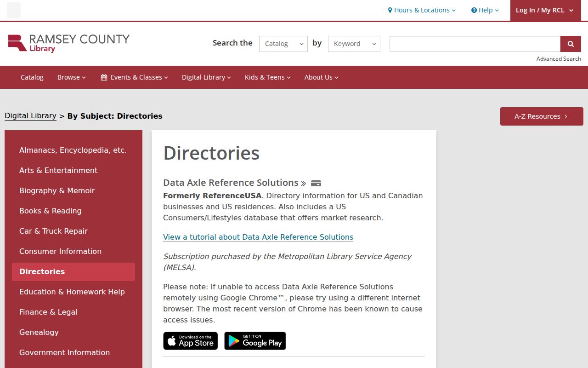Click into the catalog search text field
Image resolution: width=588 pixels, height=368 pixels.
click(475, 44)
